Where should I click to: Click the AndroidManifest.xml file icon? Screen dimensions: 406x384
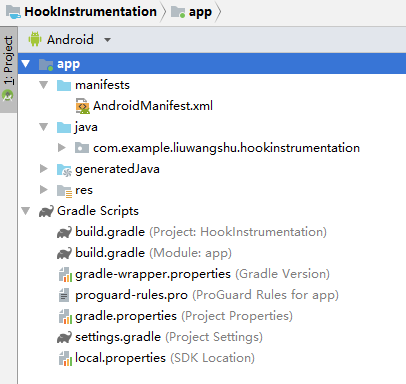(83, 106)
